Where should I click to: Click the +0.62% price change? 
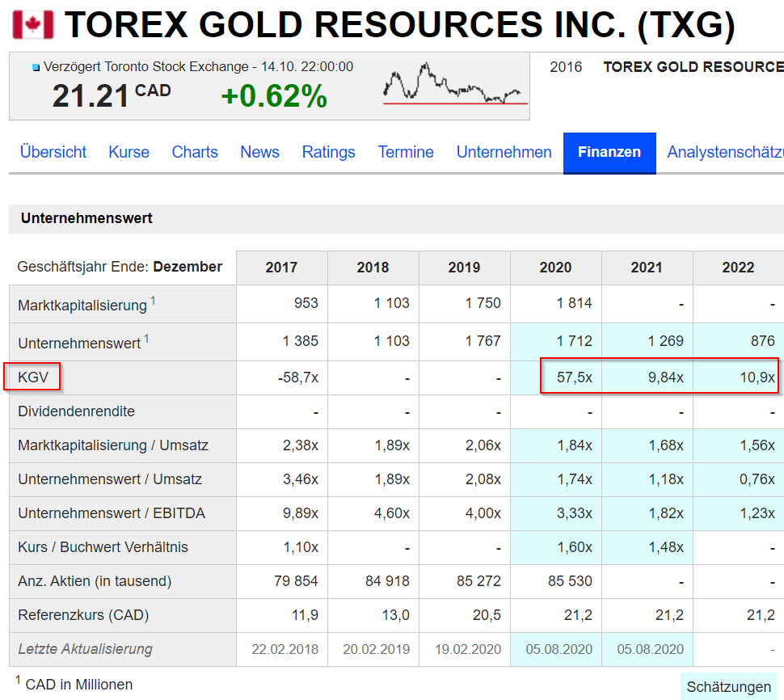(x=274, y=96)
